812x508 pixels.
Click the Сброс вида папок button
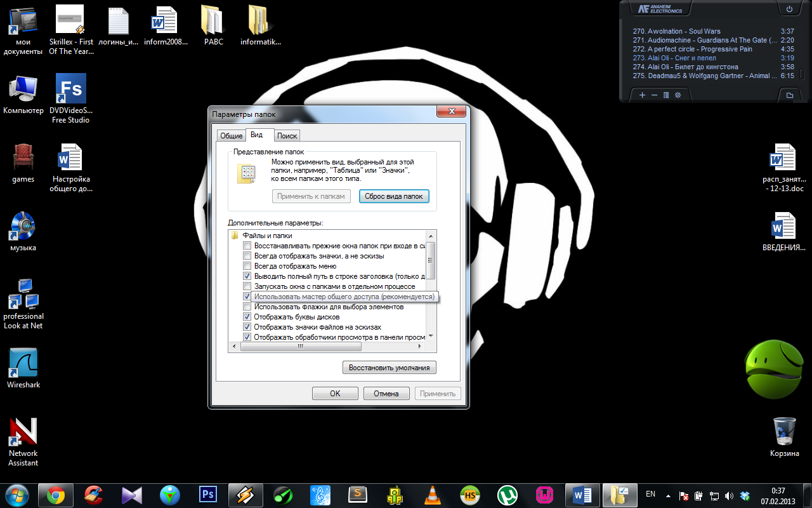(x=394, y=196)
